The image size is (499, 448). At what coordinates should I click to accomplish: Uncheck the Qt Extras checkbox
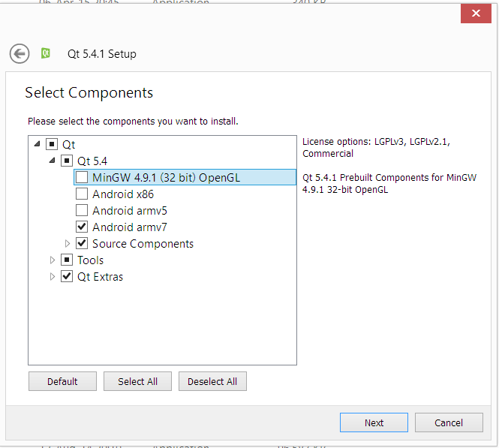pos(67,276)
